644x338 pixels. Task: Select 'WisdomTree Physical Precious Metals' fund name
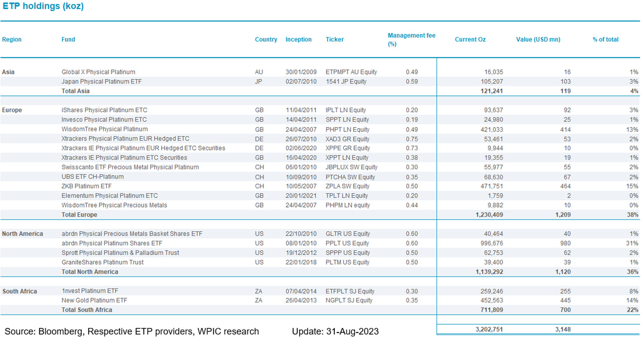coord(114,205)
